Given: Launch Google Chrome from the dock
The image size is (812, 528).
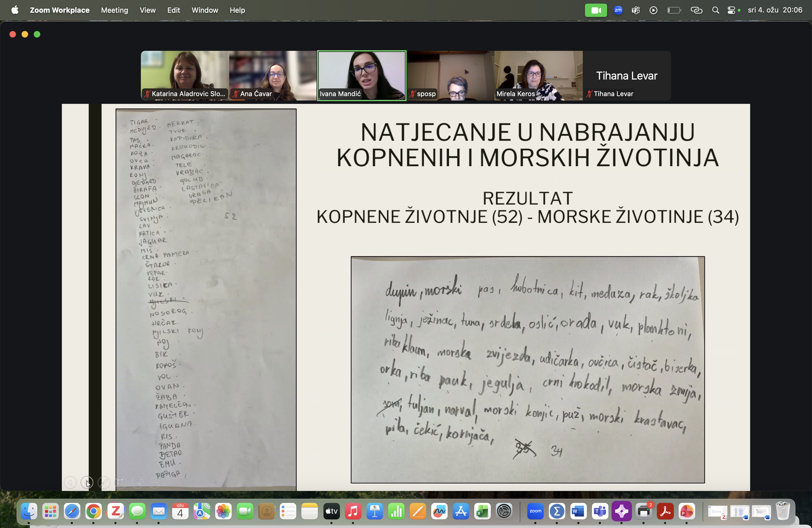Looking at the screenshot, I should click(x=94, y=511).
